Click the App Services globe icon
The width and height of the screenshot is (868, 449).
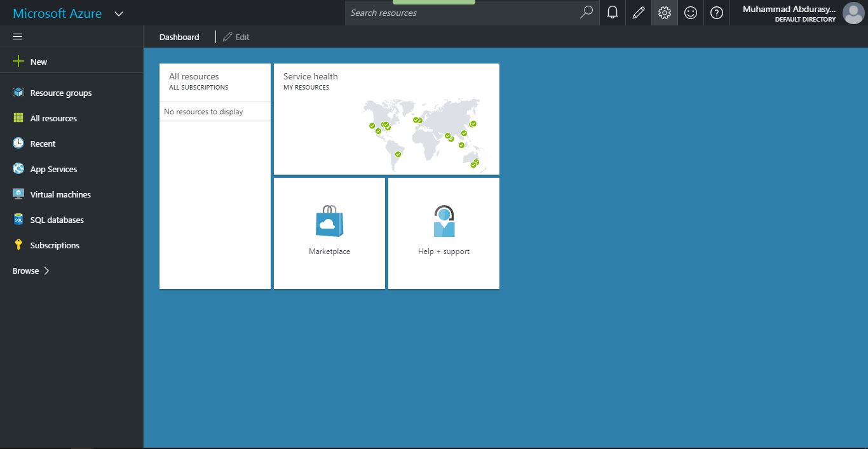18,169
